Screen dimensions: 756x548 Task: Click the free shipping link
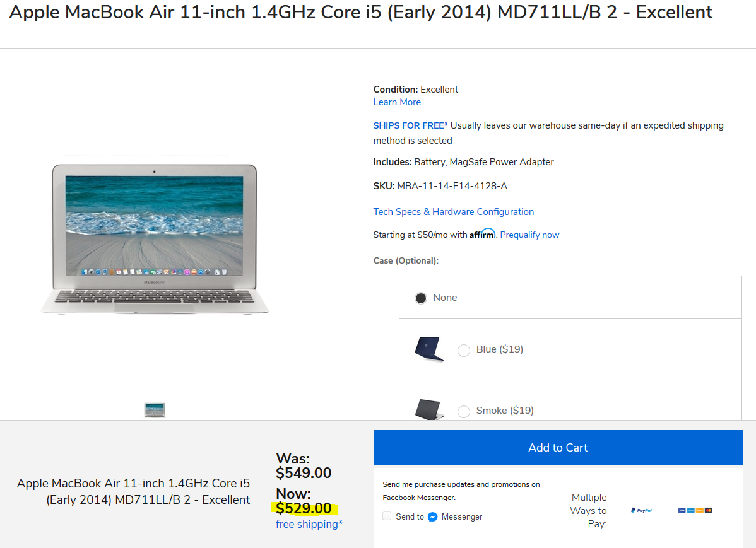309,524
